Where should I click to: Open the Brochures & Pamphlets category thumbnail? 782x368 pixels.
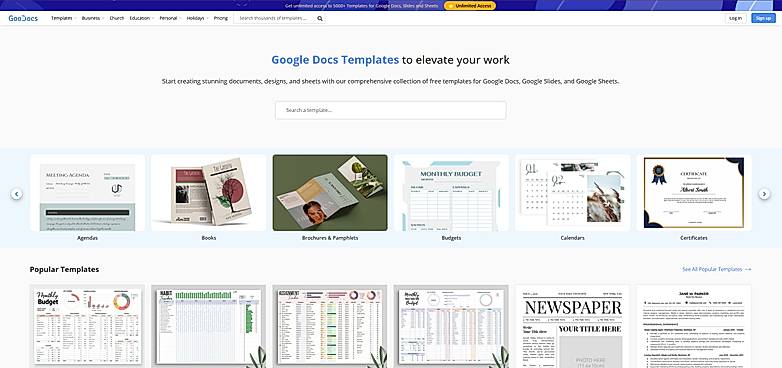[x=330, y=192]
